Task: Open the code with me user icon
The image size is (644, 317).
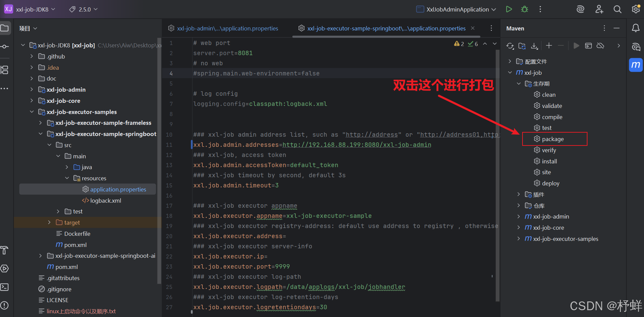Action: [599, 9]
